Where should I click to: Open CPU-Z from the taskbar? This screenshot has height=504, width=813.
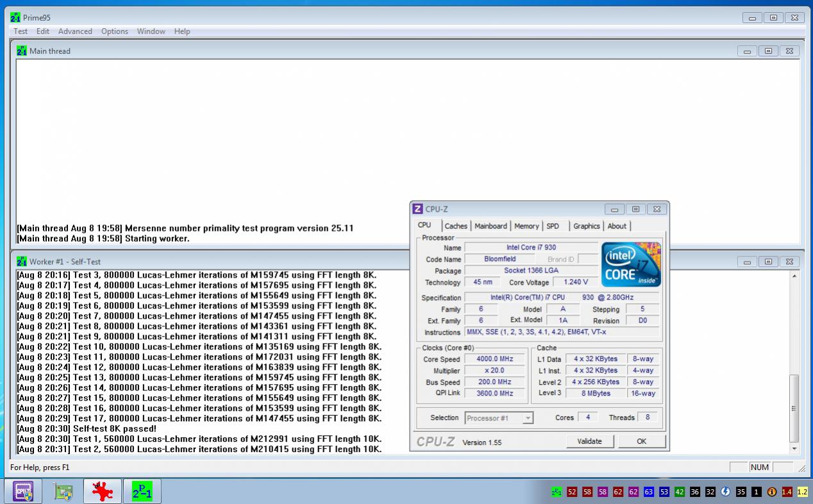click(24, 492)
